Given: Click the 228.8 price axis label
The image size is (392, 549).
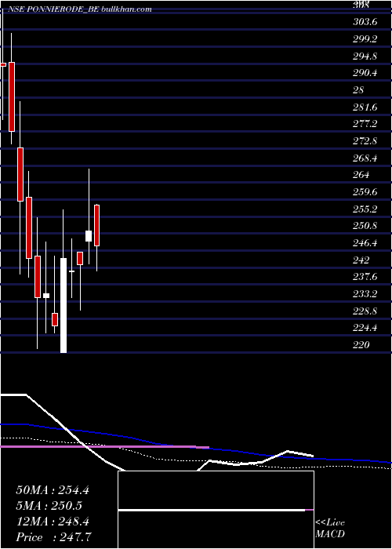Looking at the screenshot, I should pyautogui.click(x=365, y=311).
